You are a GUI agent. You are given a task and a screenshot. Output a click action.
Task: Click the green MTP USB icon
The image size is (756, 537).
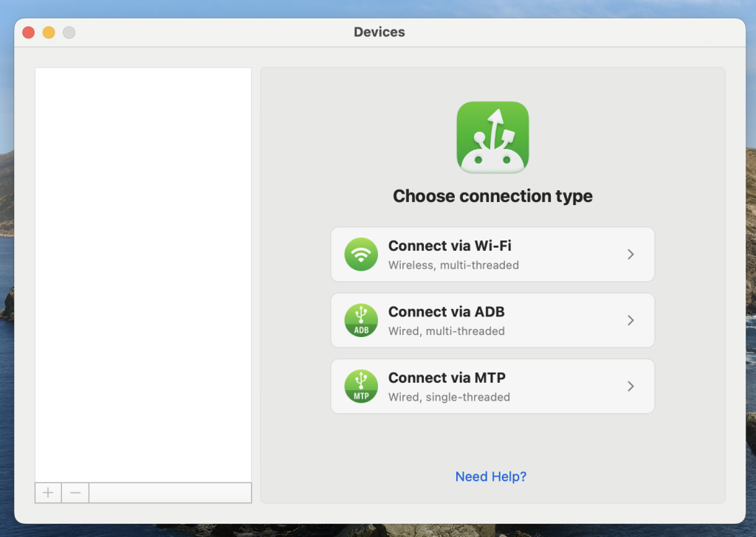pos(361,387)
